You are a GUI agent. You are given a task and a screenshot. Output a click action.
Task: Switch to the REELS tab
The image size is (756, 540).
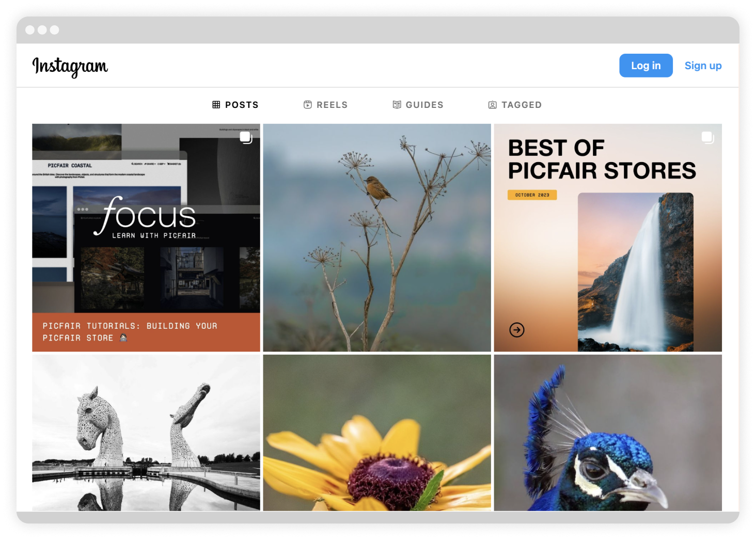325,105
